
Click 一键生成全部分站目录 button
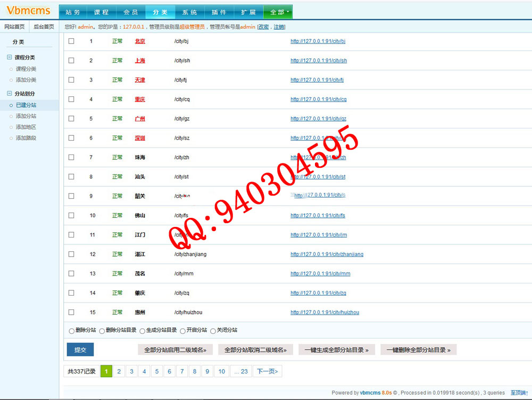point(336,350)
